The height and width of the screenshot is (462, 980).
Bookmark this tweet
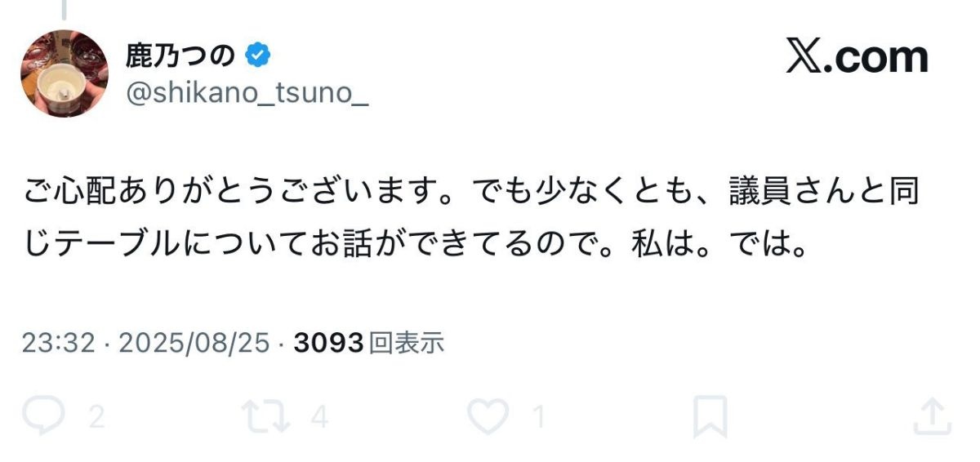710,417
